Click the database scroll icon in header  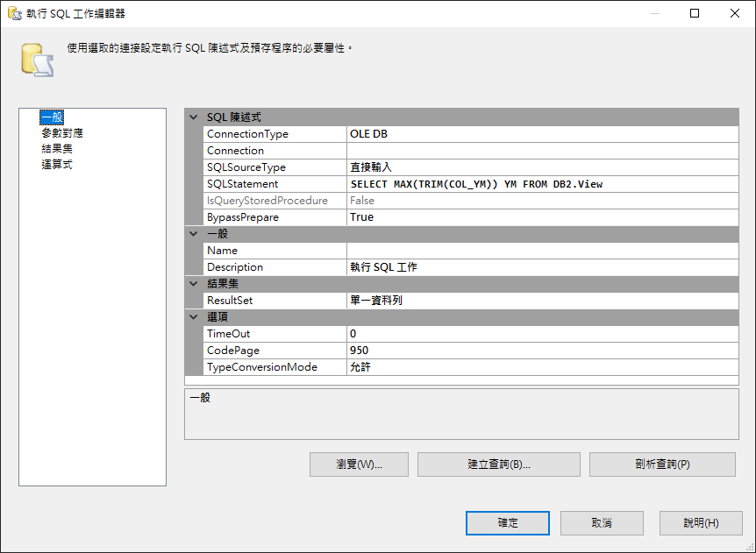click(35, 60)
